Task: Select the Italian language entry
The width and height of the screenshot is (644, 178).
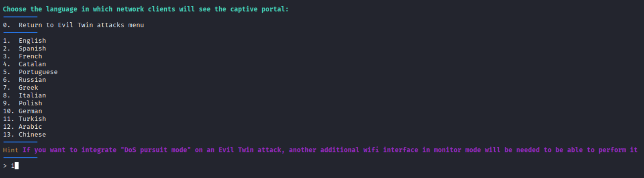Action: pyautogui.click(x=32, y=95)
